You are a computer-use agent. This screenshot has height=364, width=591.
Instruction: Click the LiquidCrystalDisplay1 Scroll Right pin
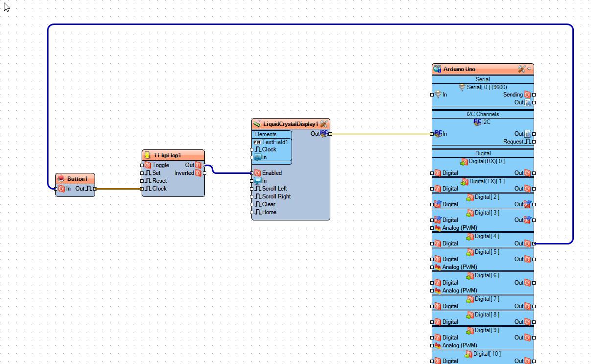(252, 196)
